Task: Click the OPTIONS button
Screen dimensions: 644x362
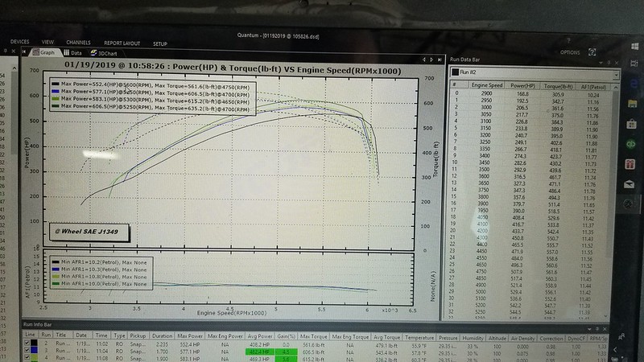Action: pyautogui.click(x=570, y=52)
